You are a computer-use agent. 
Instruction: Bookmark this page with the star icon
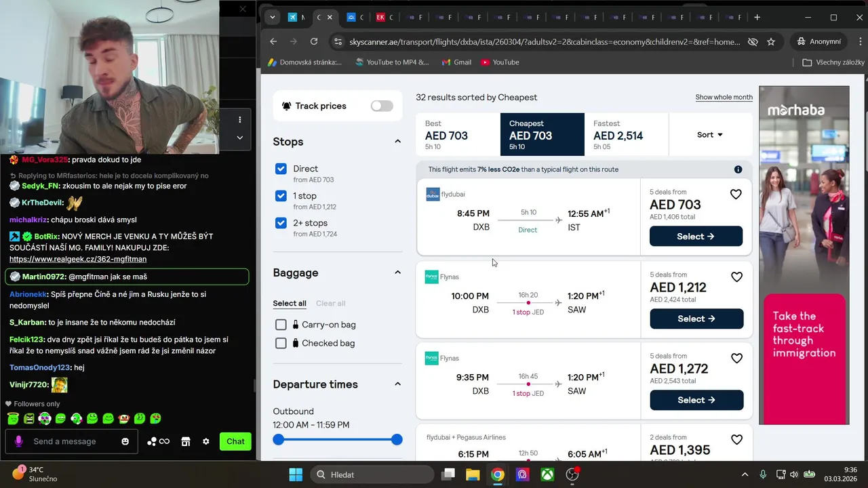click(x=771, y=41)
